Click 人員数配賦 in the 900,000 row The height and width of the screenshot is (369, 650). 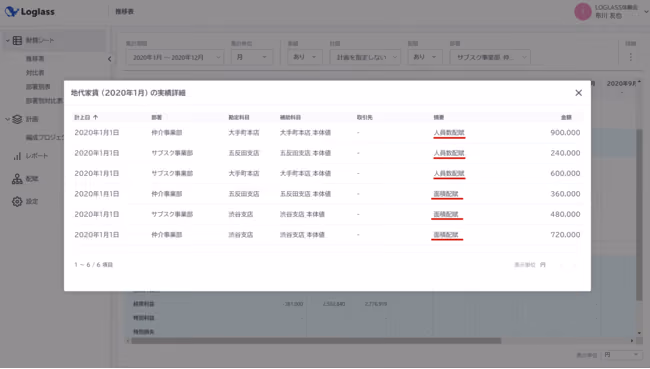pos(449,133)
